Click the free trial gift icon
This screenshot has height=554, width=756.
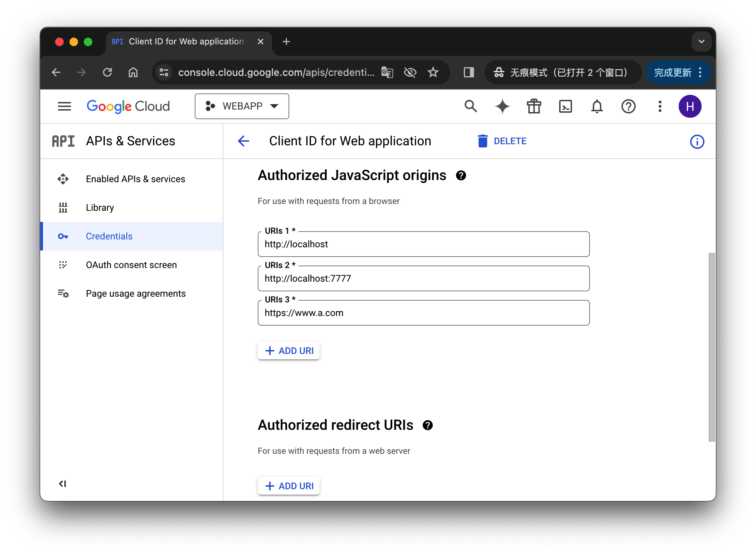[x=534, y=106]
